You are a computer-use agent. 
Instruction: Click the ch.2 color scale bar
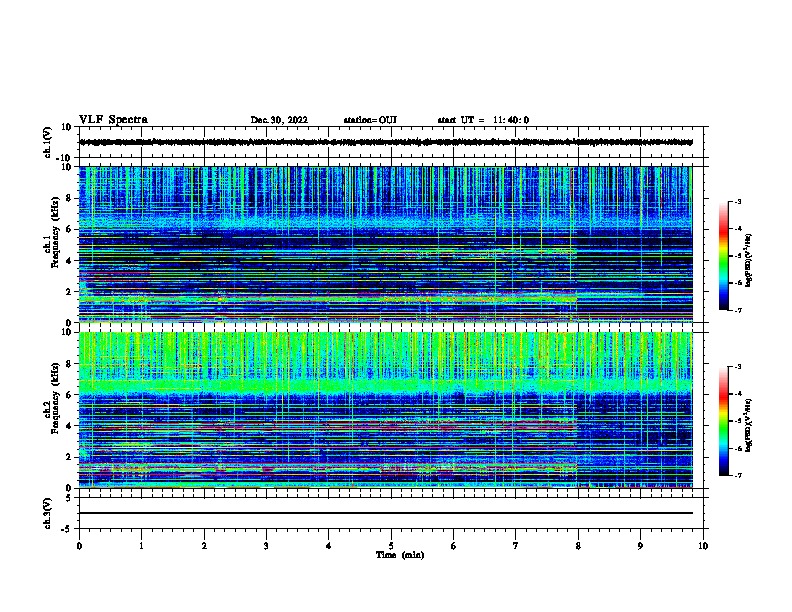tap(724, 421)
